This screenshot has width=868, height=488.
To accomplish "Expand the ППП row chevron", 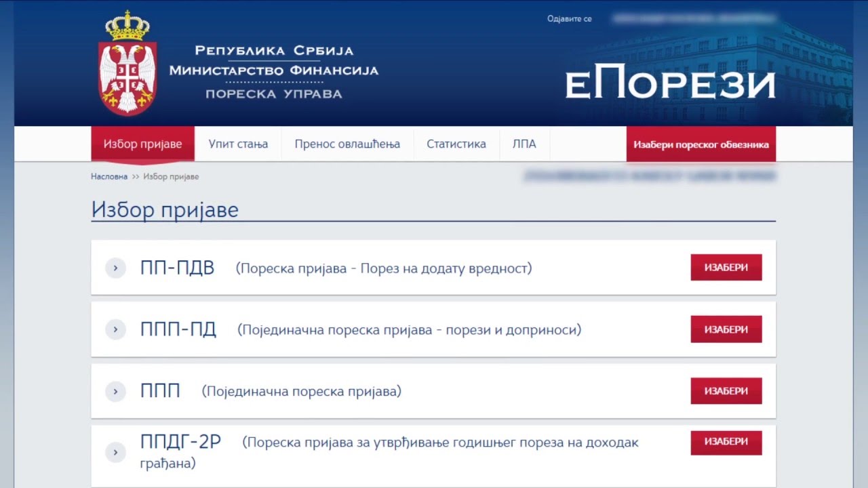I will pos(115,391).
